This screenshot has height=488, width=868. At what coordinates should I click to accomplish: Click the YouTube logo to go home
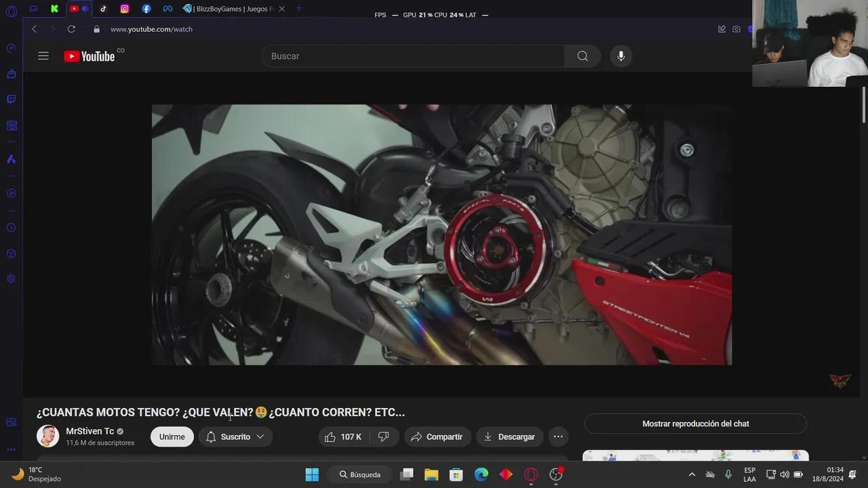point(90,56)
